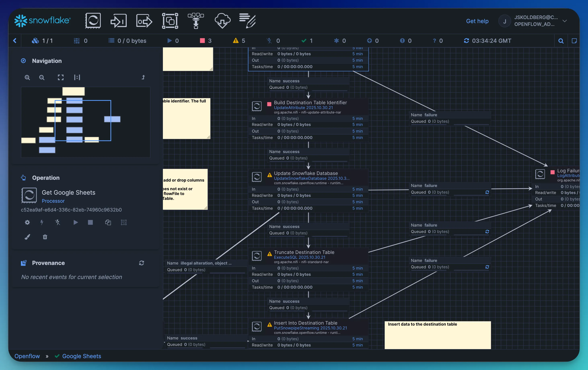Select the Insert Into Destination Table processor
588x370 pixels.
pyautogui.click(x=308, y=334)
